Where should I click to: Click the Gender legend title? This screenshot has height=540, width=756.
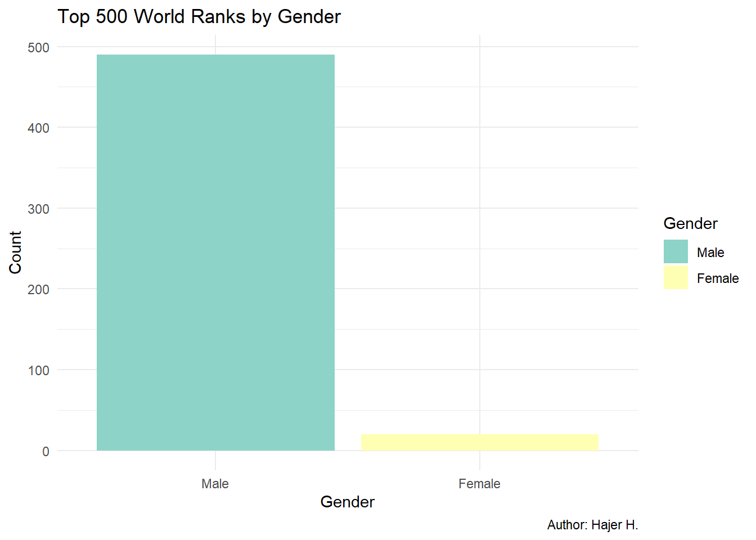pyautogui.click(x=690, y=223)
